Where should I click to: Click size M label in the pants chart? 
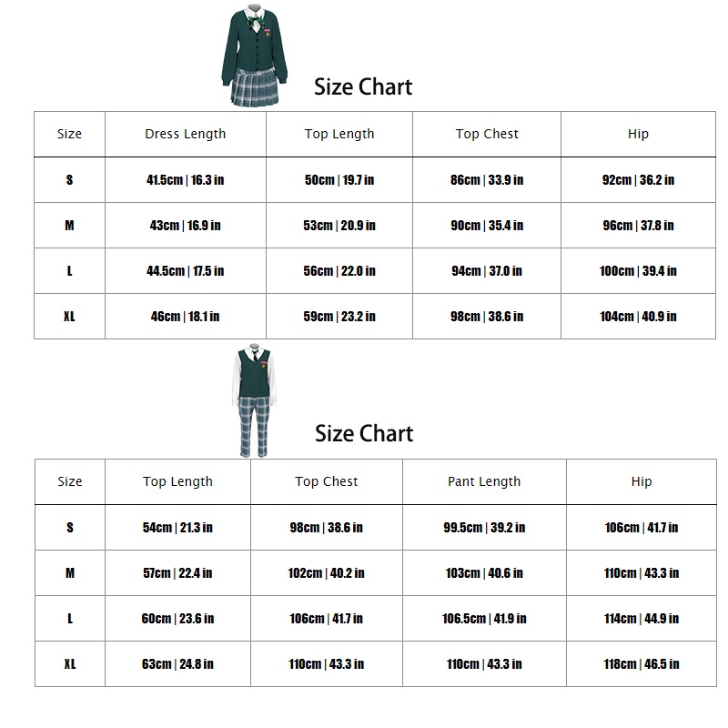click(70, 573)
